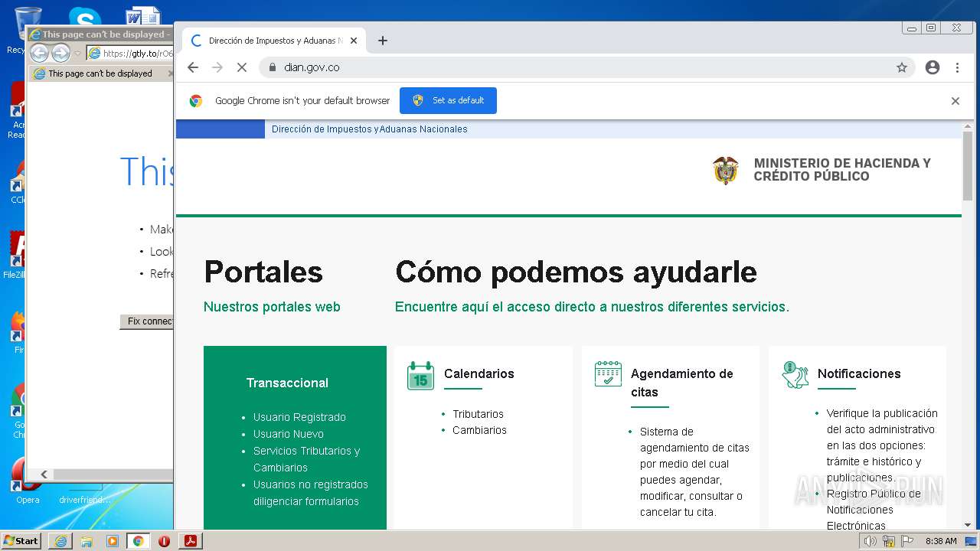
Task: Click Chrome's forward navigation arrow
Action: click(217, 67)
